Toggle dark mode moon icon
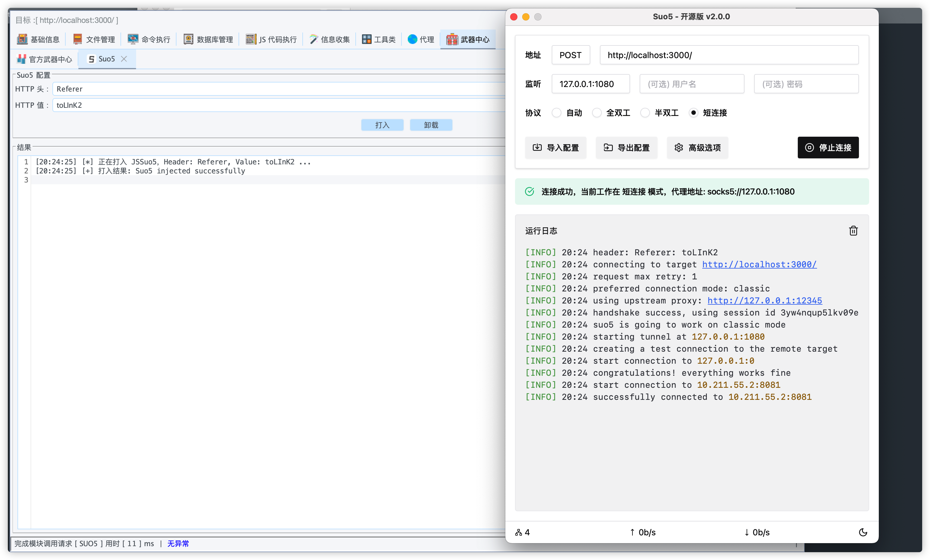Image resolution: width=930 pixels, height=560 pixels. (x=863, y=532)
